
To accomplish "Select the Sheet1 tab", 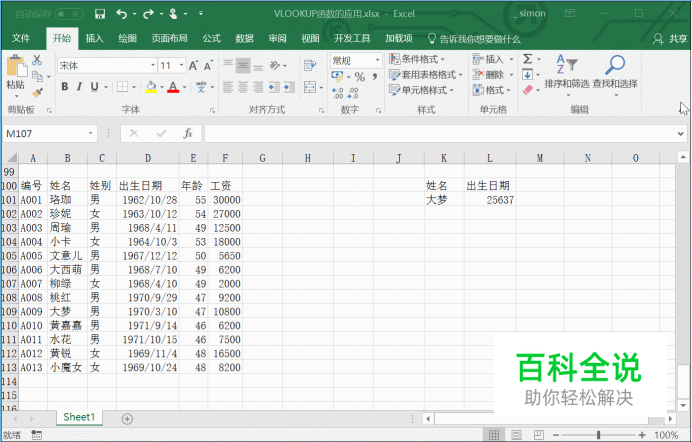I will [x=79, y=417].
